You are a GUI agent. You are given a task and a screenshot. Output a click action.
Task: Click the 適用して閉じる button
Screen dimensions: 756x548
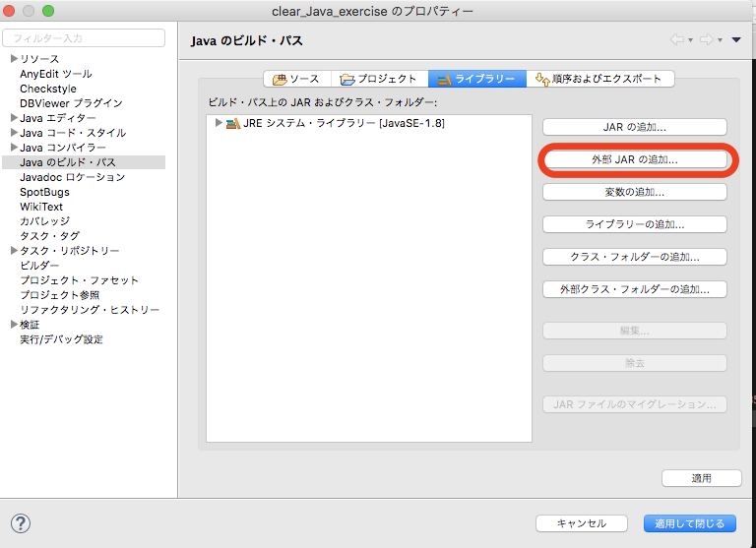[x=689, y=523]
